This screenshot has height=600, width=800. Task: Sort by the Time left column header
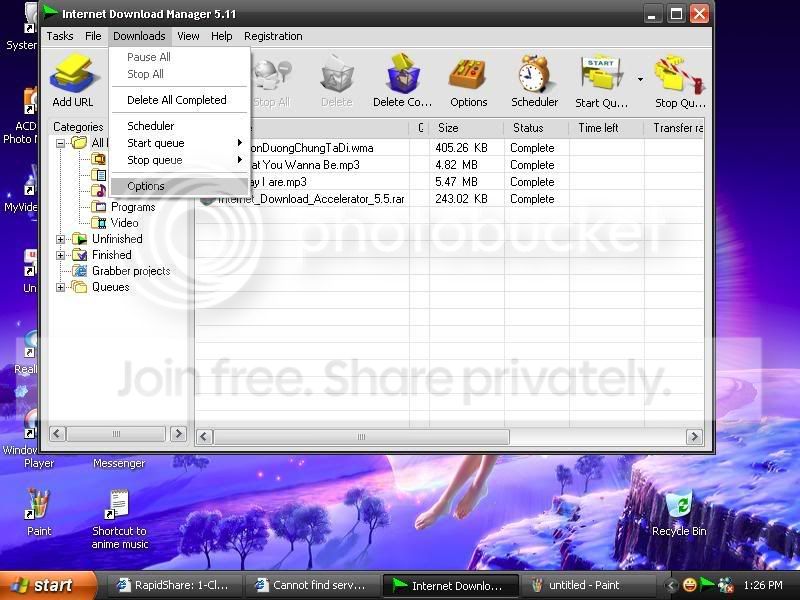click(607, 128)
